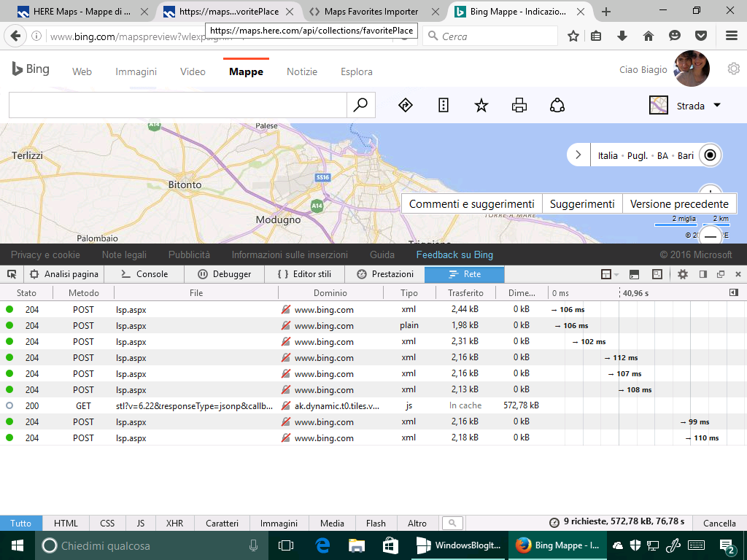
Task: Click the map zoom out minus button
Action: [711, 236]
